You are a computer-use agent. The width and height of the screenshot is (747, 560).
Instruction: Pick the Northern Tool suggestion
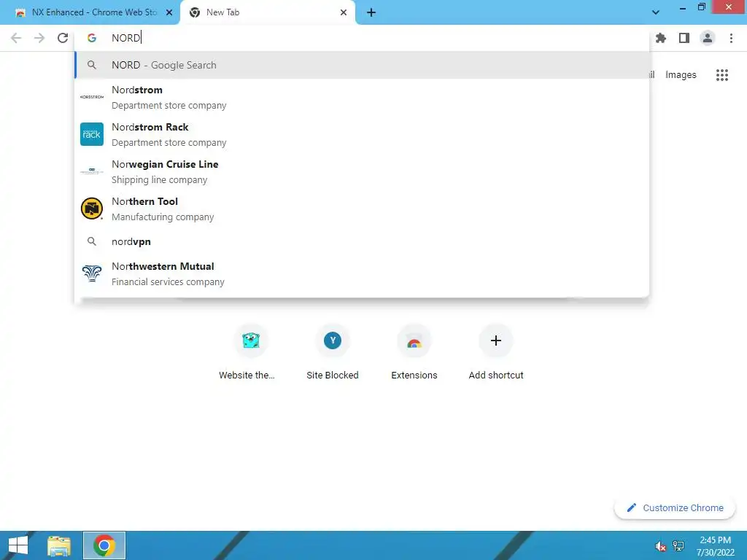coord(362,209)
